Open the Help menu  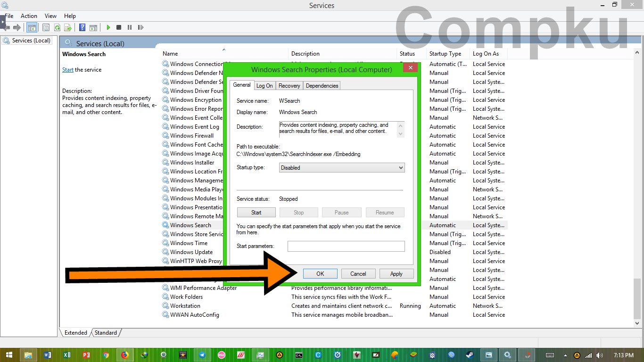pyautogui.click(x=70, y=16)
